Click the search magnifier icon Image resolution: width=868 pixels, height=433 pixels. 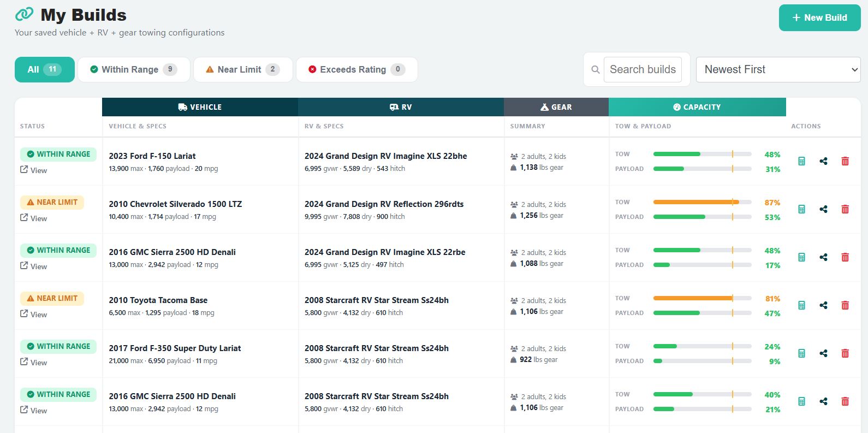coord(596,70)
